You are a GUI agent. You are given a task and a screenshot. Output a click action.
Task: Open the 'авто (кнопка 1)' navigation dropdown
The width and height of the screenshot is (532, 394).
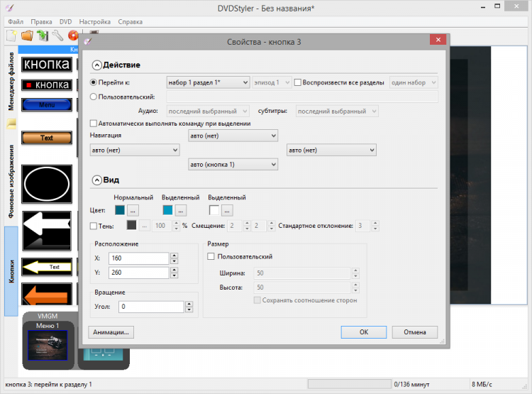tap(233, 165)
